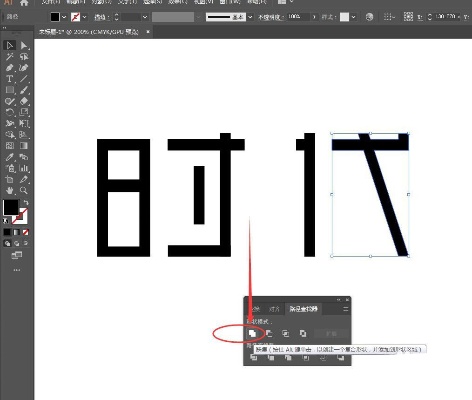Select the Paintbrush tool
The height and width of the screenshot is (400, 472).
pos(24,90)
